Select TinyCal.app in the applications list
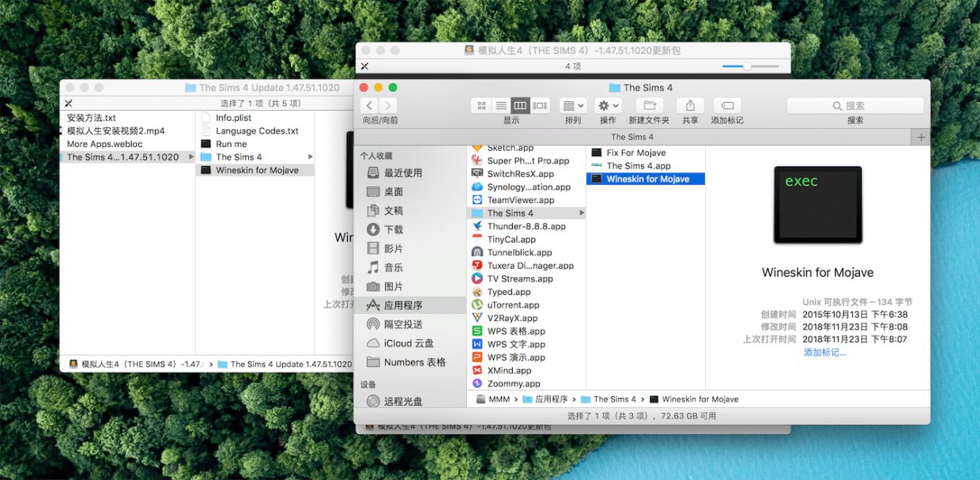Image resolution: width=980 pixels, height=480 pixels. tap(527, 240)
